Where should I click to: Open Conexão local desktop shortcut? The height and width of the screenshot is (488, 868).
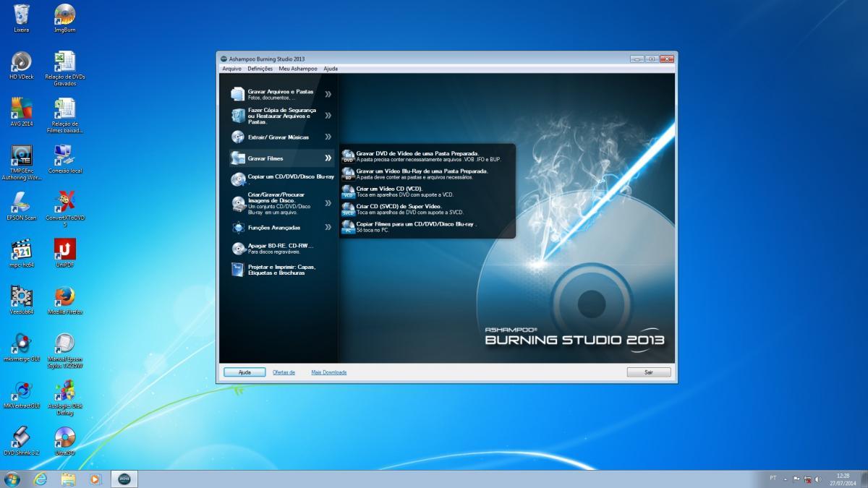point(65,155)
